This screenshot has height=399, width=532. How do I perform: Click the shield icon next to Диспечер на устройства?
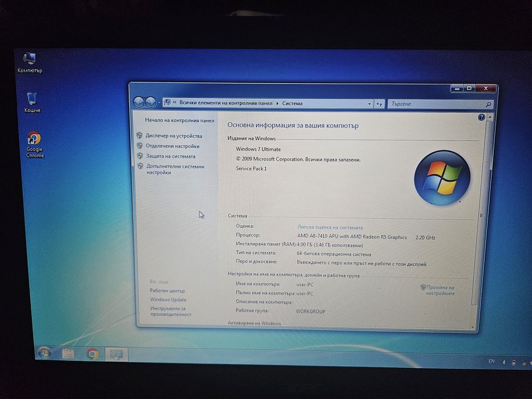pyautogui.click(x=140, y=136)
